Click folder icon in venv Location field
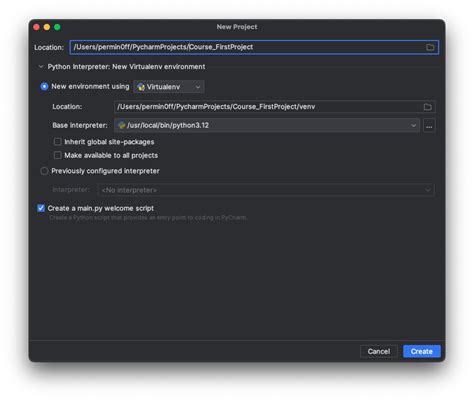Screen dimensions: 474x400 point(428,107)
